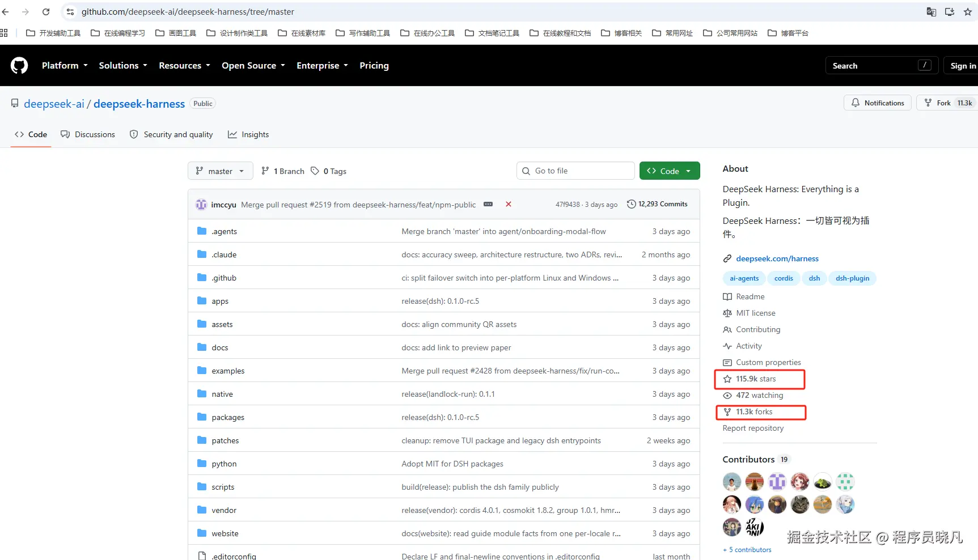Expand the Solutions menu
Screen dimensions: 978x560
point(123,66)
